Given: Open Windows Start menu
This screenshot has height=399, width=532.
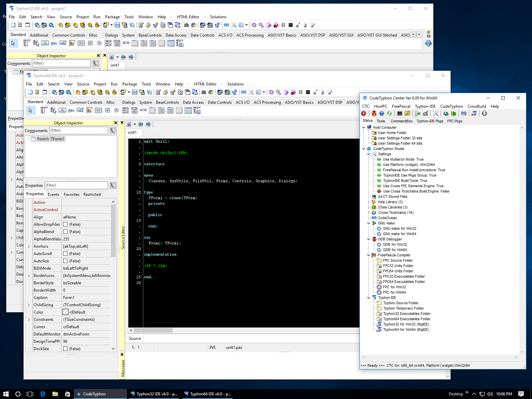Looking at the screenshot, I should [6, 394].
